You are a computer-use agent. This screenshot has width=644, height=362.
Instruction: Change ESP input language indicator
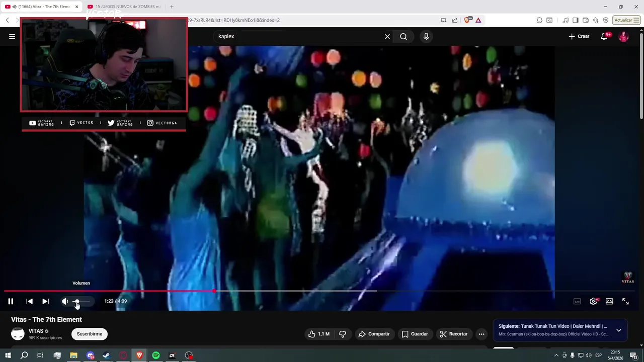coord(599,355)
